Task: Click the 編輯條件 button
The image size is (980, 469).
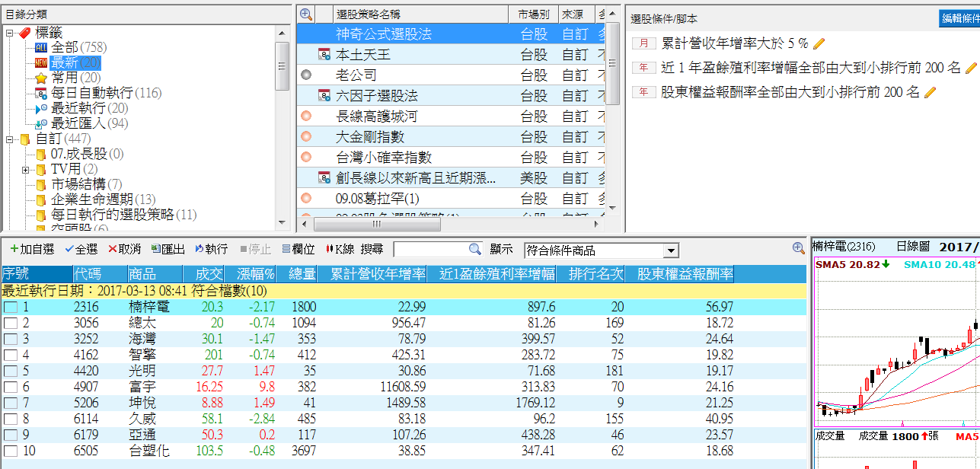Action: tap(959, 18)
